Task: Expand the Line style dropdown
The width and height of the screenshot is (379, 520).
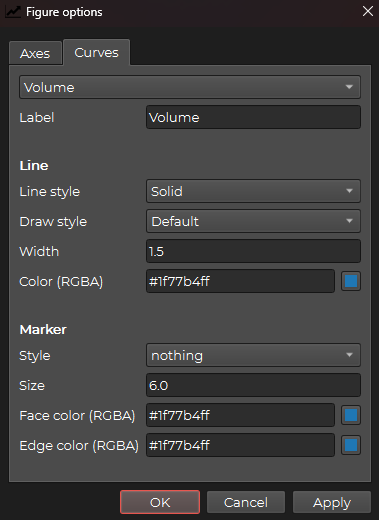Action: (x=253, y=191)
